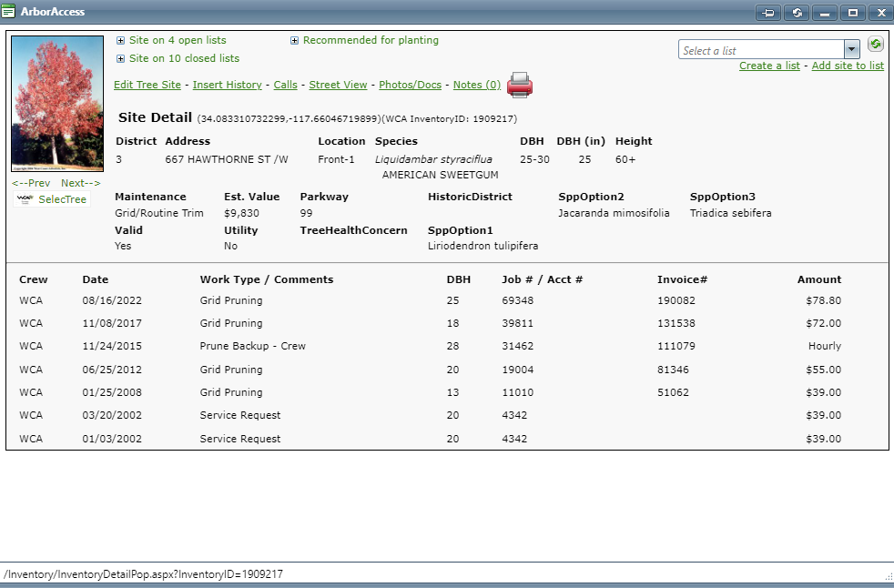
Task: Click invoice number '81346'
Action: [673, 370]
